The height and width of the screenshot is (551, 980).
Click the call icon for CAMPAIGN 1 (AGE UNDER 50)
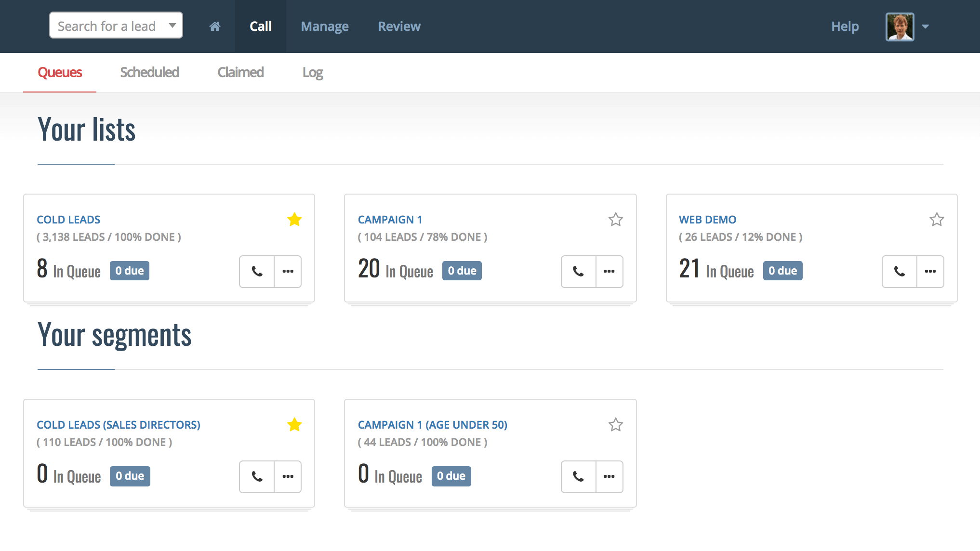click(577, 476)
